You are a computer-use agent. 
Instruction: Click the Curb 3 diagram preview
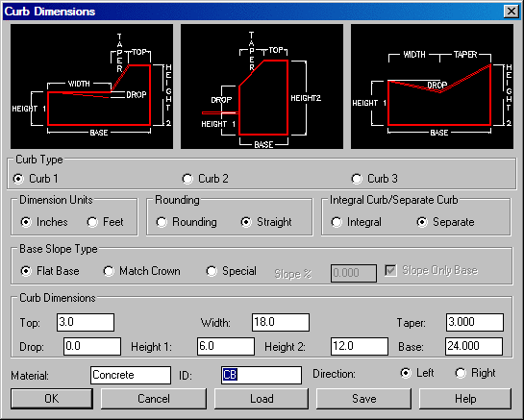click(x=432, y=86)
